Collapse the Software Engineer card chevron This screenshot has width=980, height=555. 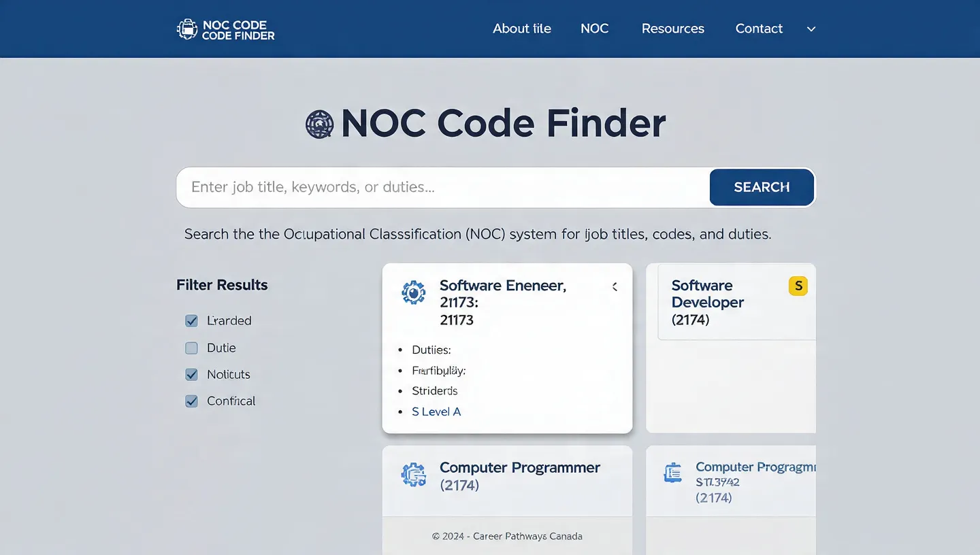point(615,287)
